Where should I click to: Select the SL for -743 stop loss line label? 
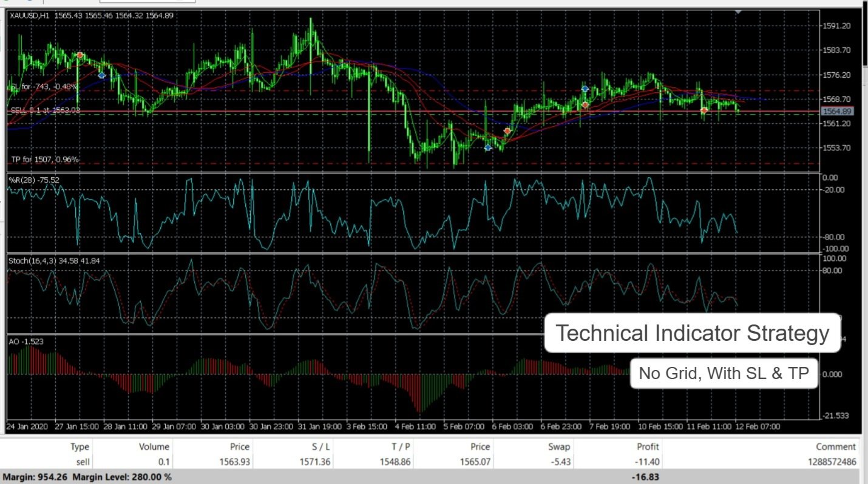click(x=44, y=87)
